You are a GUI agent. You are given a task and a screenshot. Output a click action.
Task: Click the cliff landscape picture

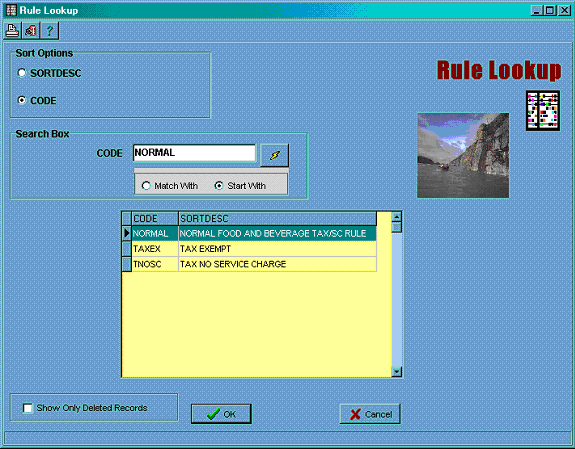[x=463, y=156]
